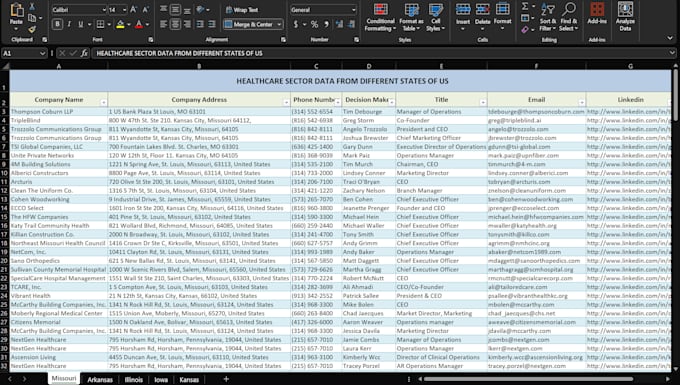680x385 pixels.
Task: Open text orientation tool
Action: pyautogui.click(x=200, y=9)
